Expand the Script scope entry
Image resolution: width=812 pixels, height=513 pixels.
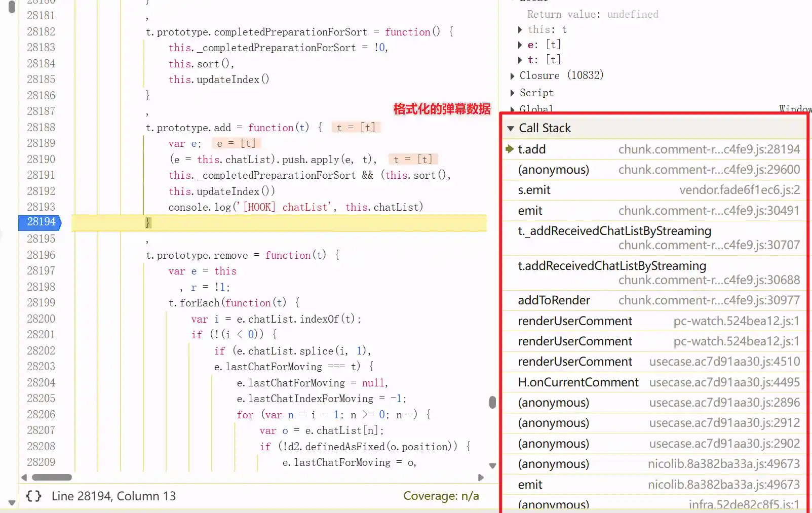[x=513, y=93]
